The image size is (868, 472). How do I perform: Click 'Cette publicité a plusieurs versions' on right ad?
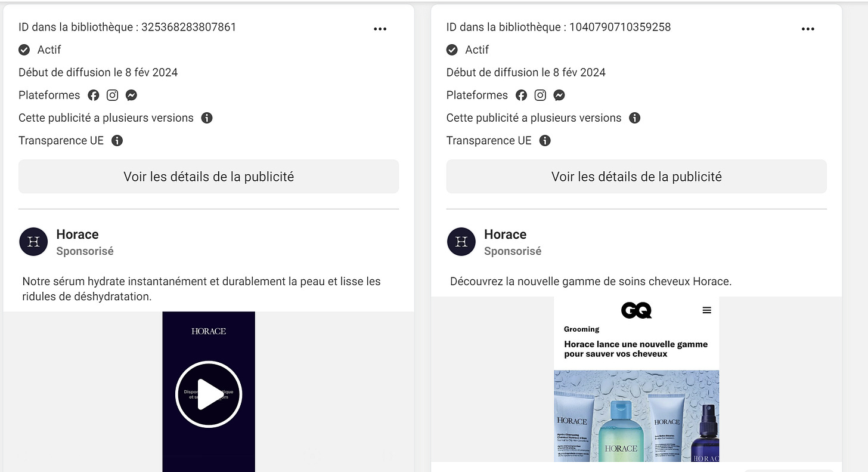[x=534, y=118]
